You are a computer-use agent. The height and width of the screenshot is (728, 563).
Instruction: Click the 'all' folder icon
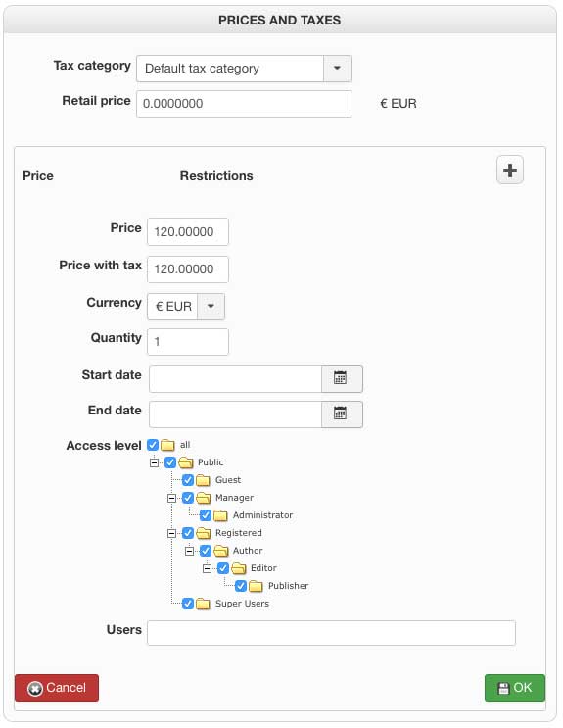pyautogui.click(x=167, y=445)
